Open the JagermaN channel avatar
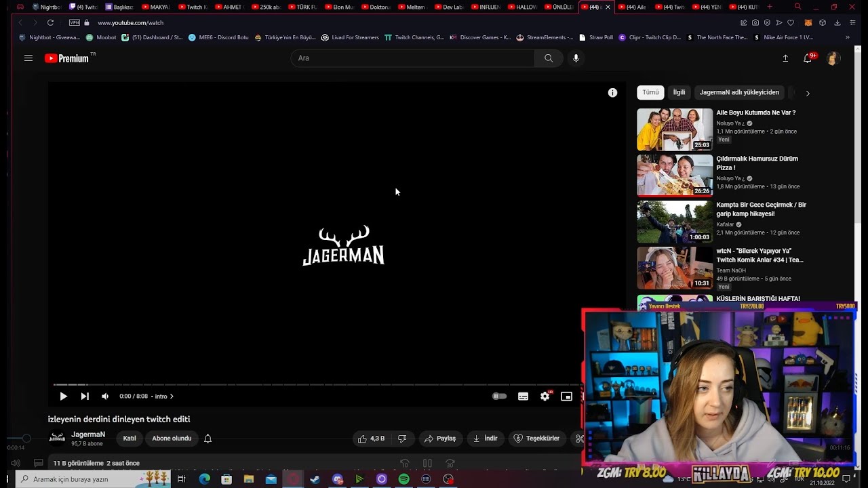 point(57,439)
